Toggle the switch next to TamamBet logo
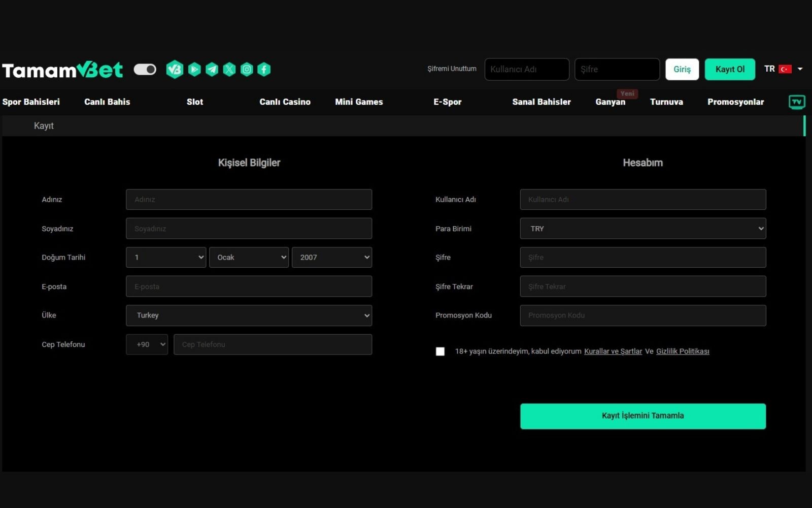This screenshot has width=812, height=508. [x=145, y=69]
